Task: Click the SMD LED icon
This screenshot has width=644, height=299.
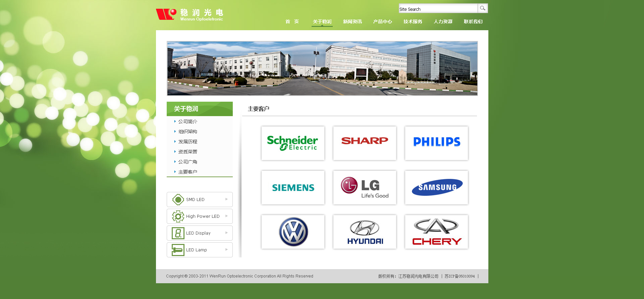Action: click(178, 200)
